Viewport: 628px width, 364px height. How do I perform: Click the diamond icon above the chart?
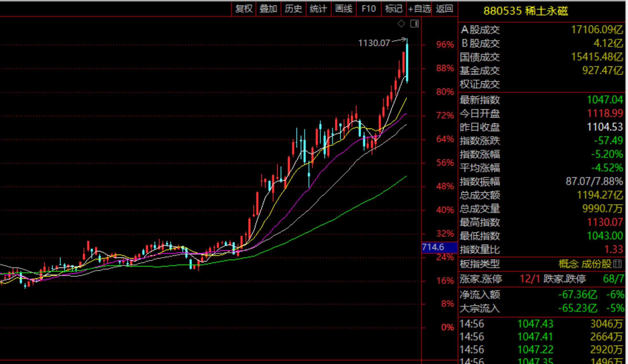pyautogui.click(x=401, y=24)
